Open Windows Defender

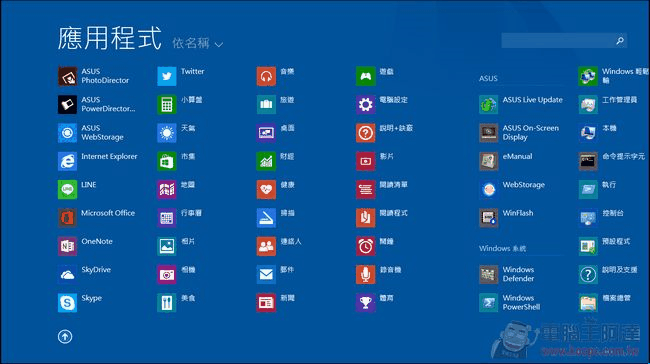pyautogui.click(x=507, y=274)
